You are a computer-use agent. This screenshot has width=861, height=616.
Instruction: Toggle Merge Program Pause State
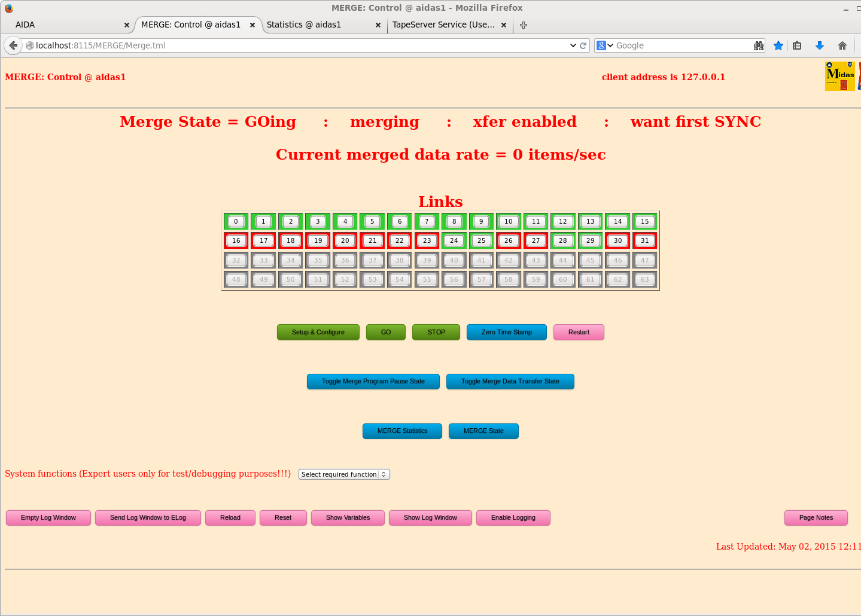tap(373, 382)
